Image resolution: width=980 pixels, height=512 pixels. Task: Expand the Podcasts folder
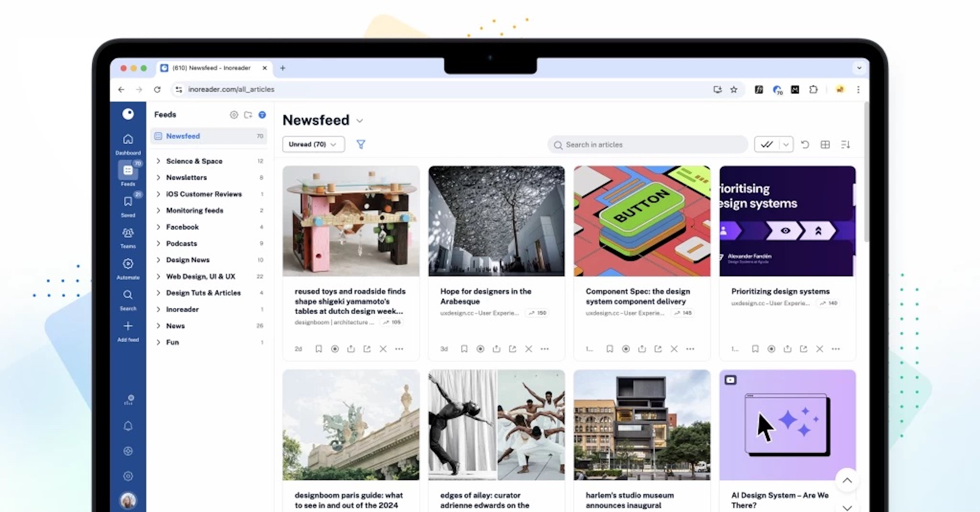tap(158, 243)
